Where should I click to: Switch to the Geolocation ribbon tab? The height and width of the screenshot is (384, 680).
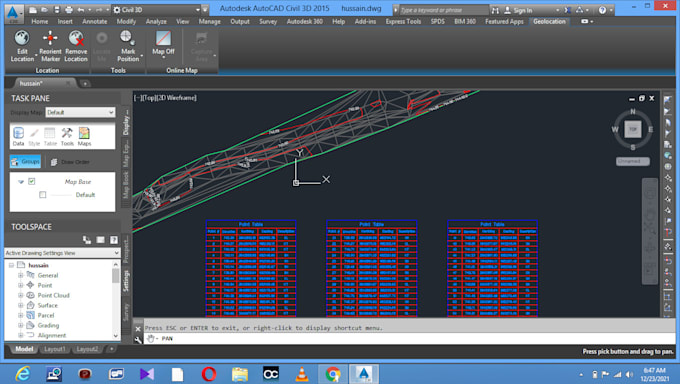click(x=549, y=21)
